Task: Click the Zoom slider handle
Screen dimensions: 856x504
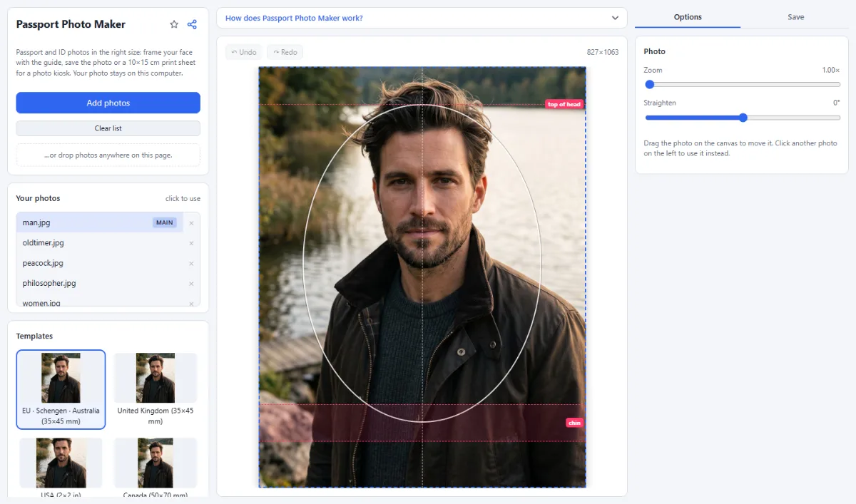Action: point(650,84)
